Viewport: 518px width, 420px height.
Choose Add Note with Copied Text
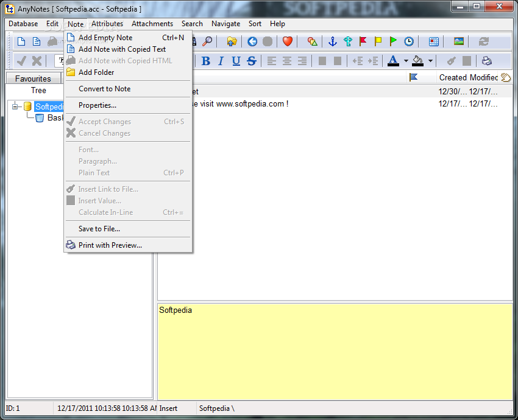(x=128, y=49)
